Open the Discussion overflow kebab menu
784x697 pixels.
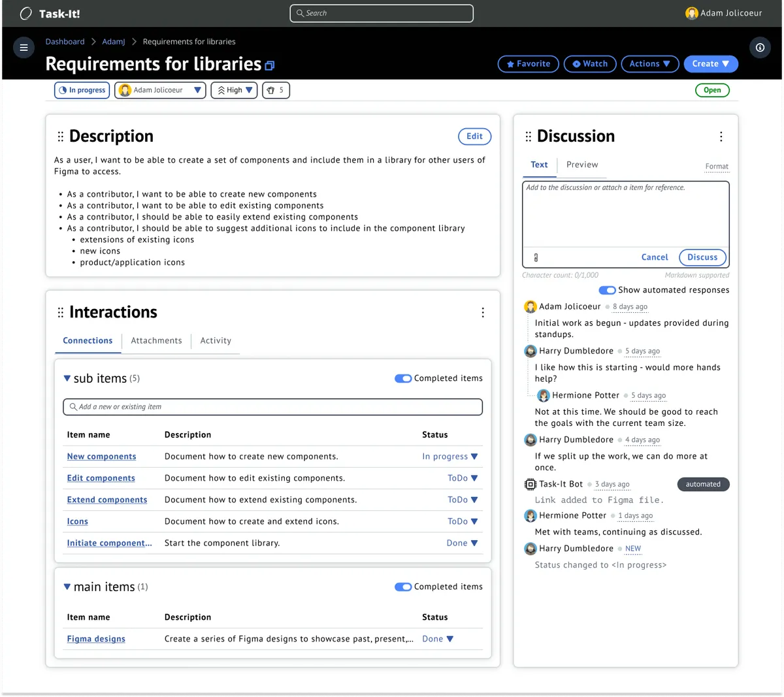721,137
